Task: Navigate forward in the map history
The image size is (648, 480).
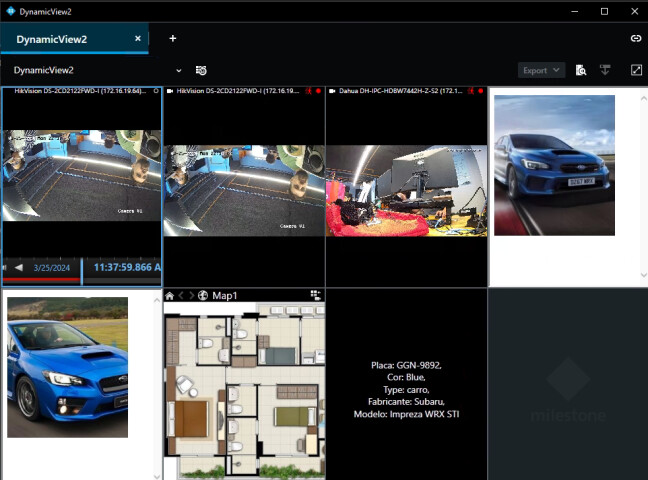Action: coord(191,295)
